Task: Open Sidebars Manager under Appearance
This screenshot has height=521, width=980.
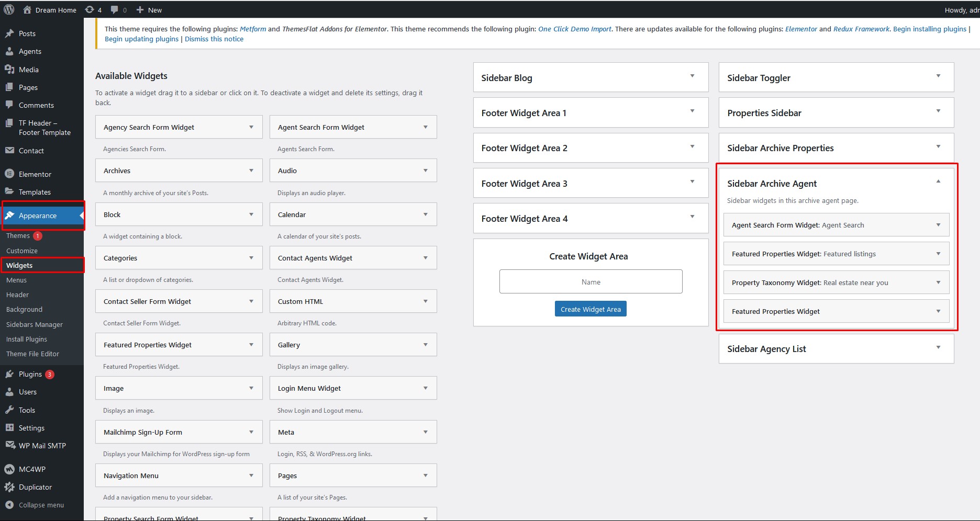Action: point(35,324)
